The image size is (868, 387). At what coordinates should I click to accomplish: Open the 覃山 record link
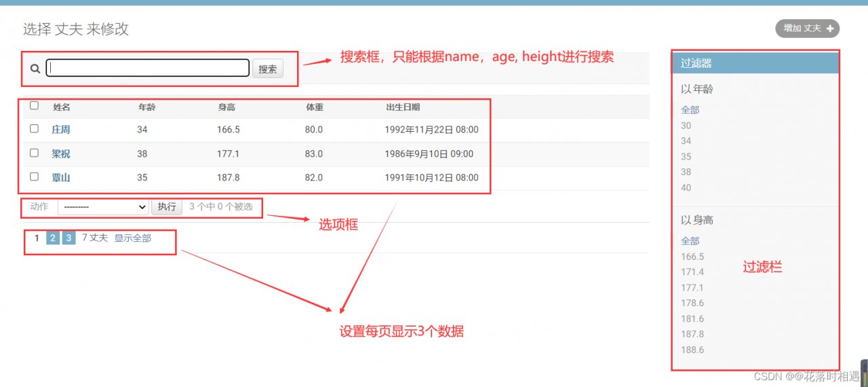pos(61,178)
